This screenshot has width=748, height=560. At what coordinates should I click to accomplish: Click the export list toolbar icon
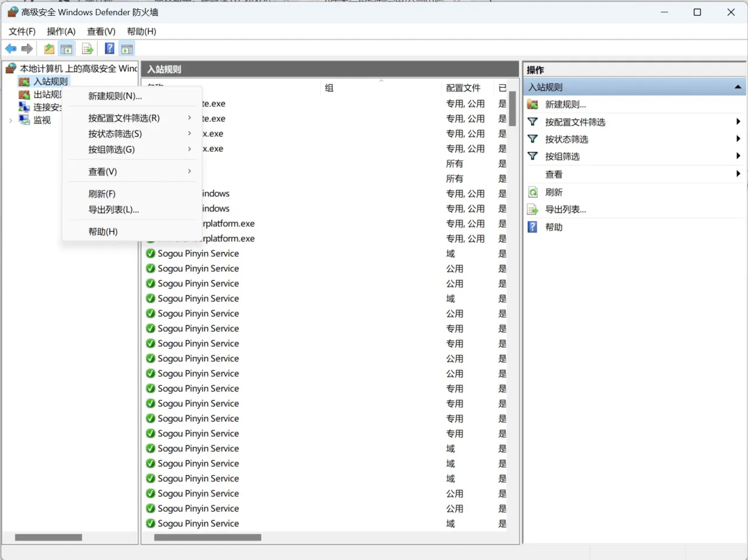point(88,49)
